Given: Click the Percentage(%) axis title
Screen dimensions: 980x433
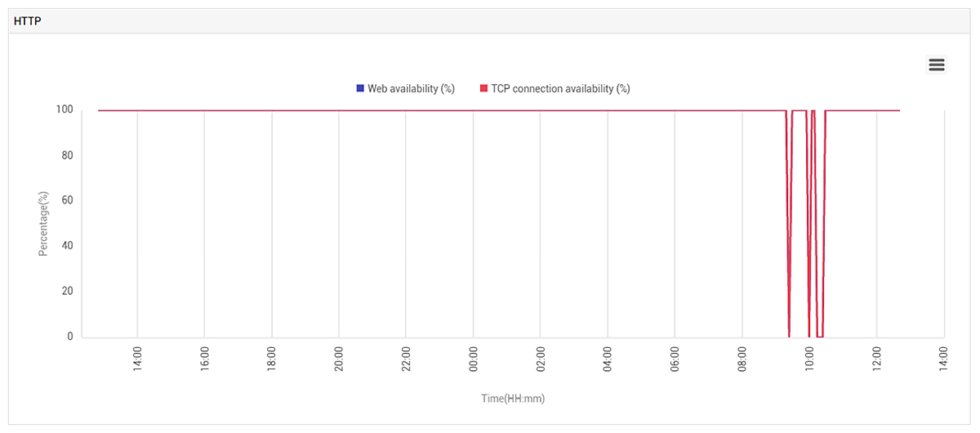Looking at the screenshot, I should pos(43,224).
